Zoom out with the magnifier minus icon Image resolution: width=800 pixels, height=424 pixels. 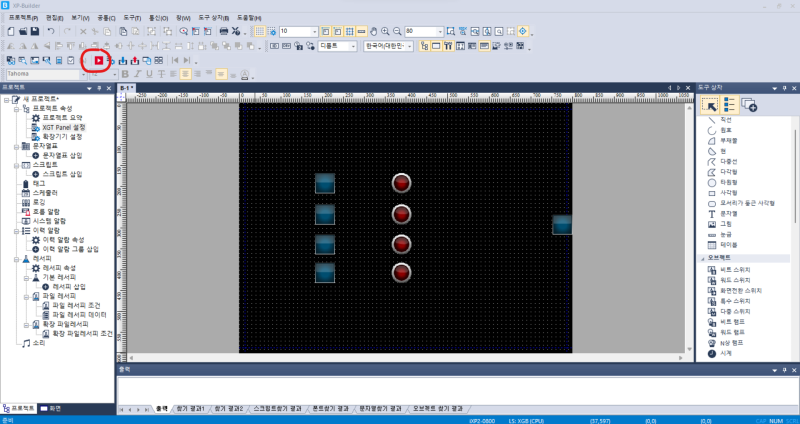396,31
